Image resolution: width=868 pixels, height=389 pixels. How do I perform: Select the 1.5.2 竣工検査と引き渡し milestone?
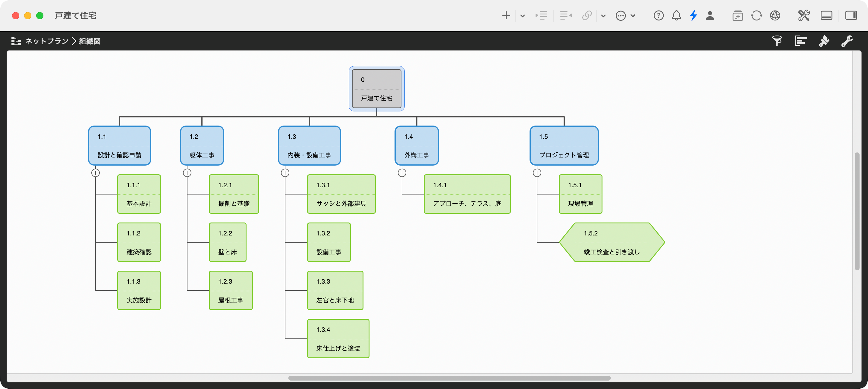pyautogui.click(x=612, y=242)
